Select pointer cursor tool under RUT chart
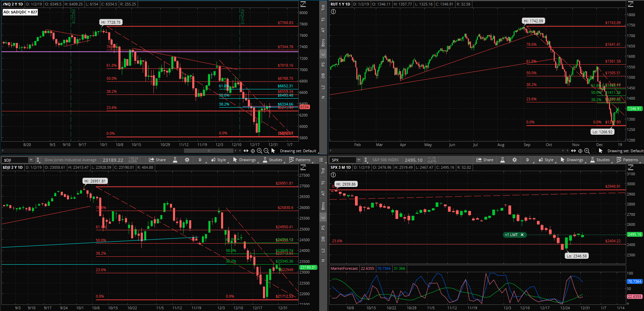The width and height of the screenshot is (644, 311). point(601,151)
